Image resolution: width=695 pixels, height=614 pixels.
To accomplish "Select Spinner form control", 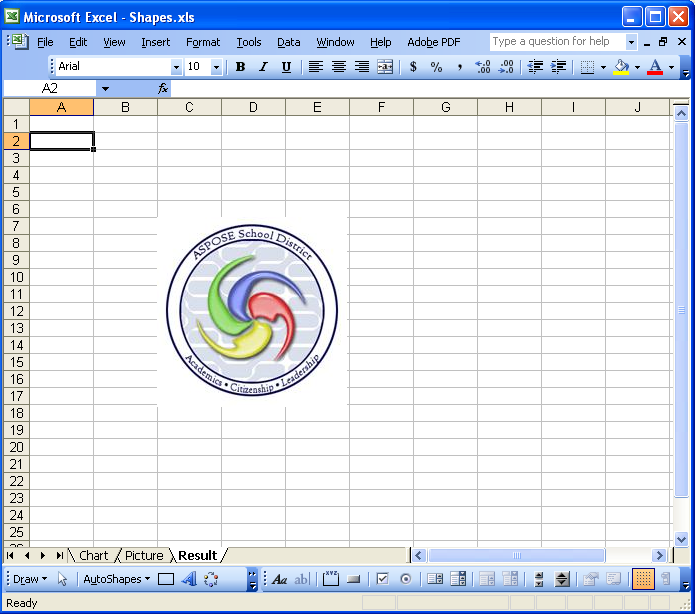I will click(x=562, y=579).
